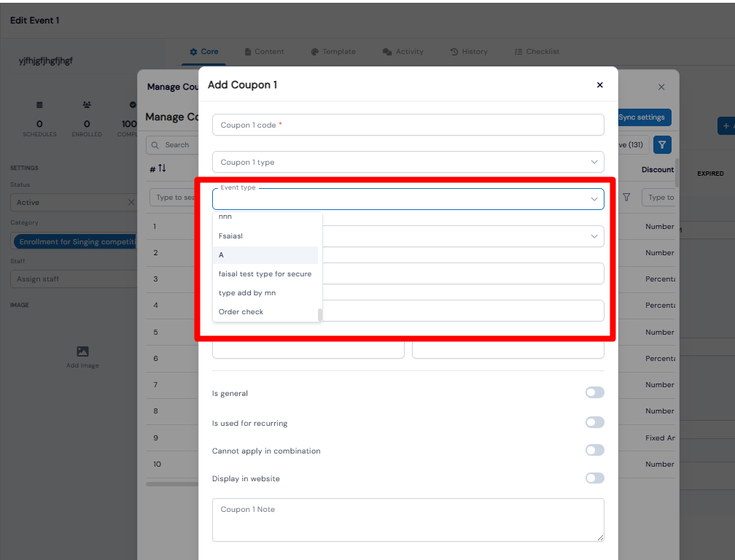Click the Core tab gear icon
The height and width of the screenshot is (560, 735).
[x=193, y=52]
